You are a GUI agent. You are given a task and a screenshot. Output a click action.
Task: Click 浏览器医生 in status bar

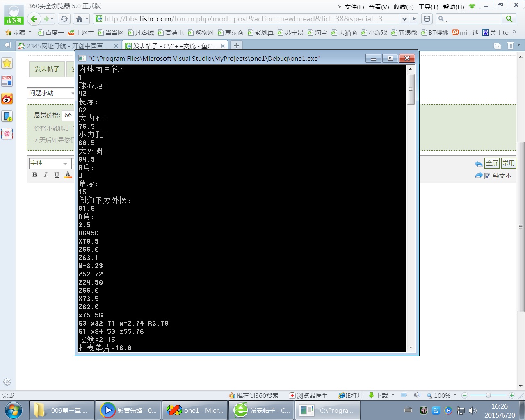coord(308,395)
